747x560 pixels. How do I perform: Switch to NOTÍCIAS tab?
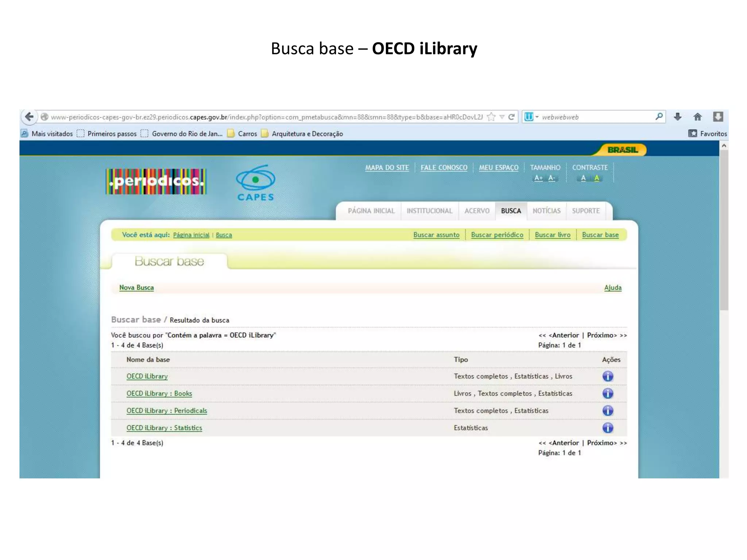(546, 211)
